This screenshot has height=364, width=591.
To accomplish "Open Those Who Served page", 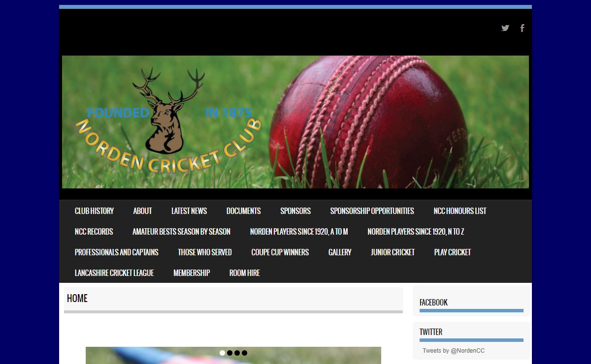I will point(205,252).
